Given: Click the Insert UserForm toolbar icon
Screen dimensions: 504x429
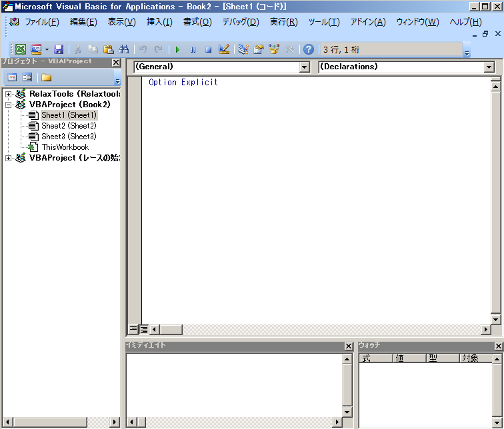Looking at the screenshot, I should pos(36,49).
